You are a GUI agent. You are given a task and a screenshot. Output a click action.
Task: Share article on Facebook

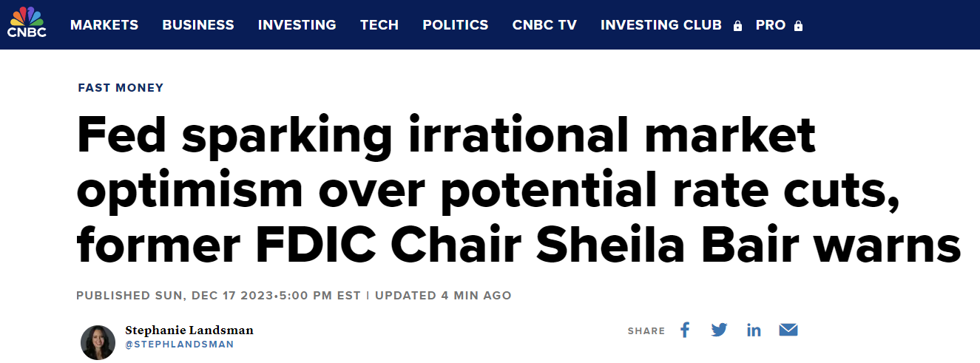[685, 330]
